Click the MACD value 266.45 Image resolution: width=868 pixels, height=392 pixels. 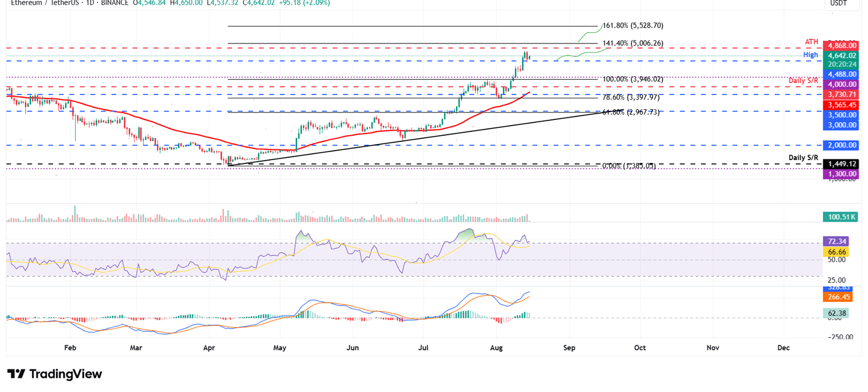pos(840,297)
